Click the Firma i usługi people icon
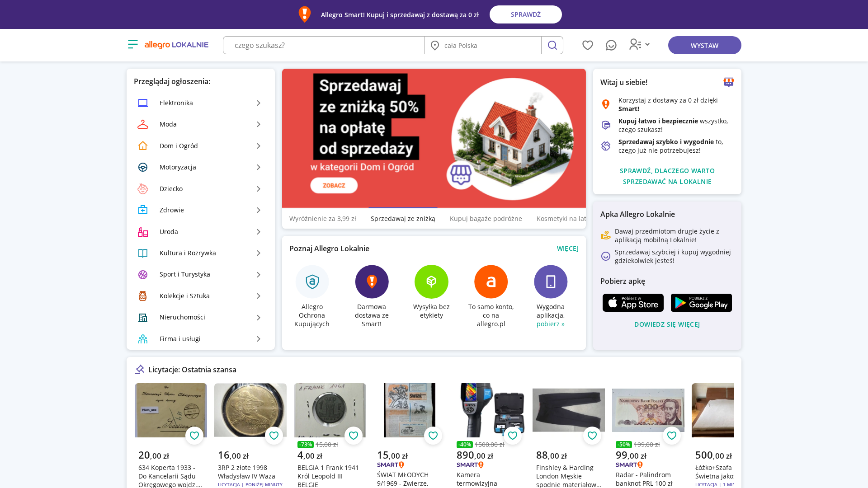 click(143, 339)
